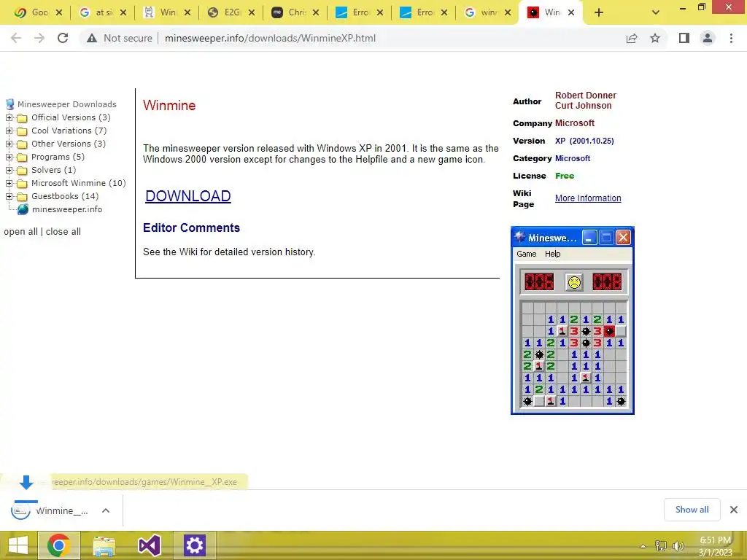This screenshot has width=747, height=560.
Task: Open Microsoft Winmine (10) tree item
Action: [x=79, y=183]
